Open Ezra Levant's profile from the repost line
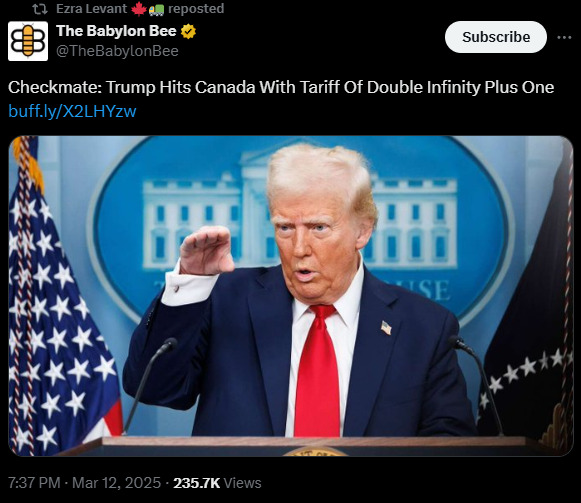This screenshot has width=581, height=503. [x=91, y=9]
